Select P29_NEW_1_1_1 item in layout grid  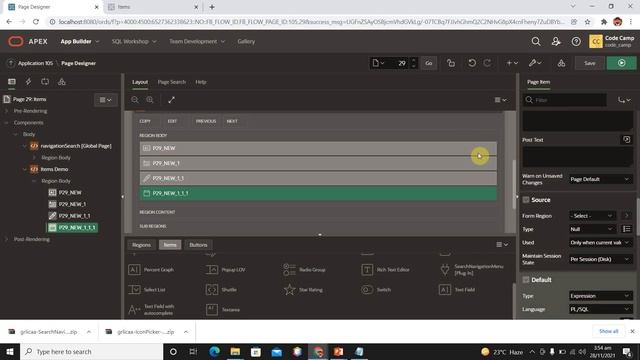click(x=318, y=193)
